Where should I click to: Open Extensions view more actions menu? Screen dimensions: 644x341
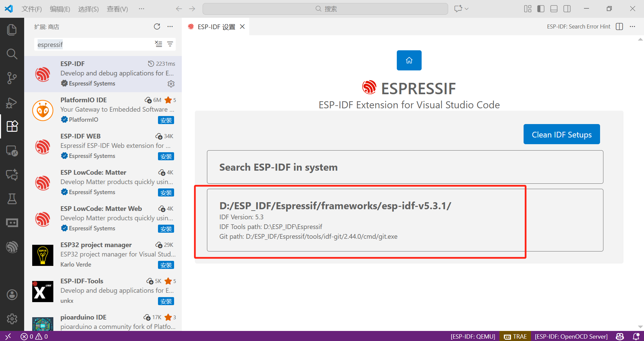(x=170, y=26)
